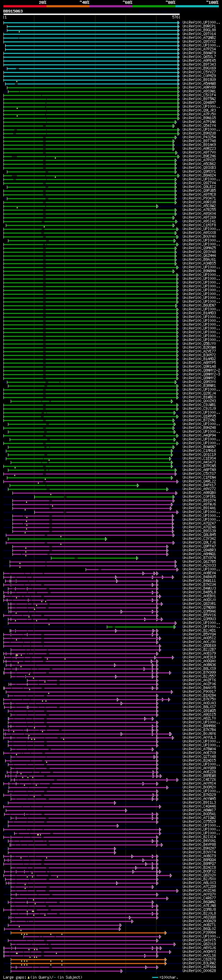222x980 pixels.
Task: Click the white query sequence ruler bar
Action: click(92, 15)
